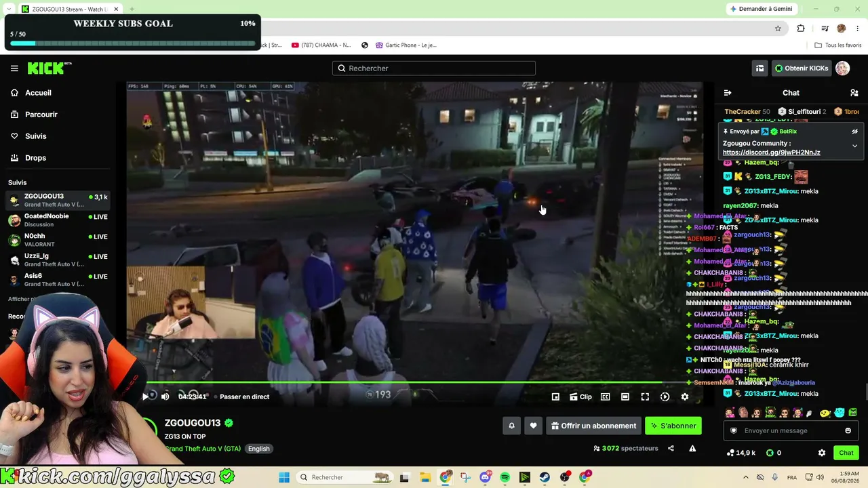
Task: Report the stream with warning icon
Action: [692, 448]
